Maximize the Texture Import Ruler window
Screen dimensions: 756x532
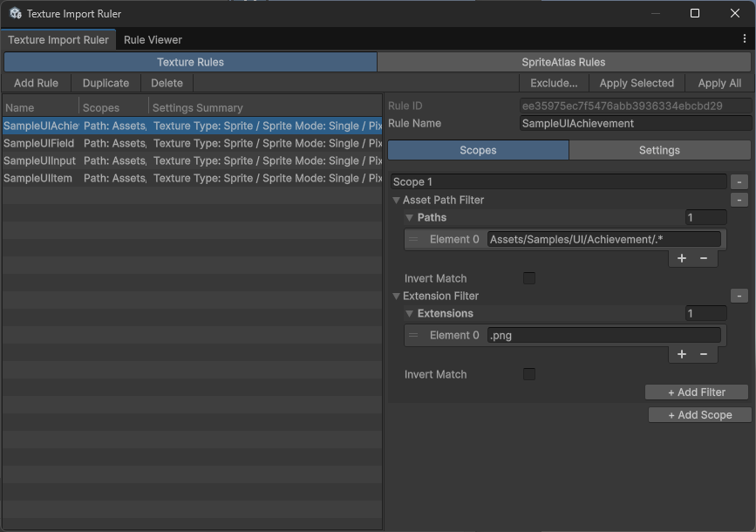tap(695, 13)
